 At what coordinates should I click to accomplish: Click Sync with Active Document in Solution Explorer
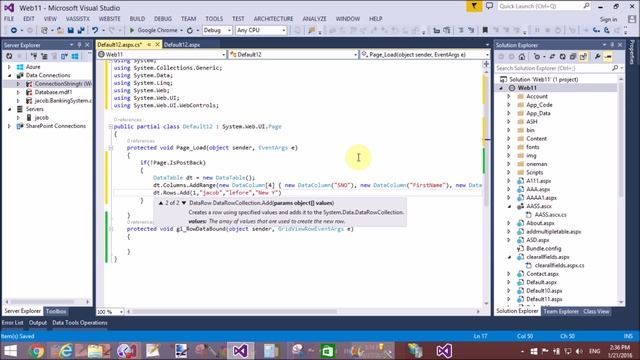point(552,57)
